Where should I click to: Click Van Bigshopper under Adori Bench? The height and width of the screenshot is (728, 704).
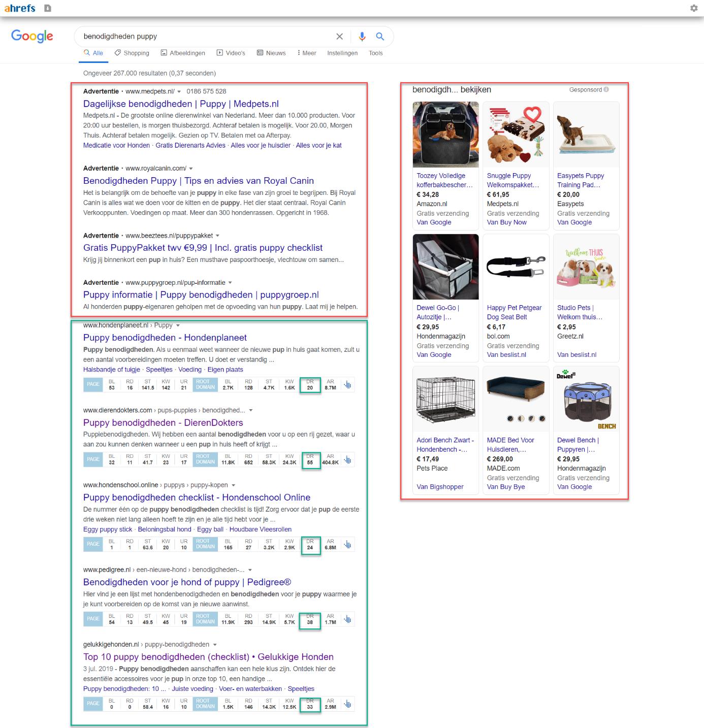pos(440,487)
